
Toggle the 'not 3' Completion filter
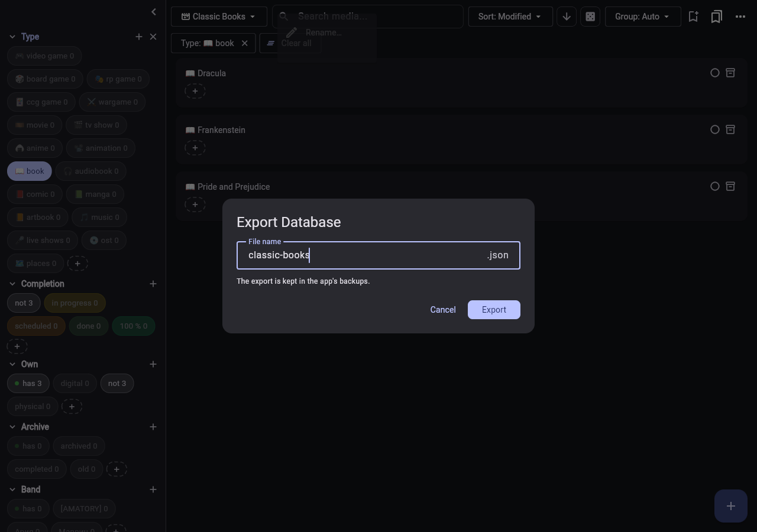24,303
